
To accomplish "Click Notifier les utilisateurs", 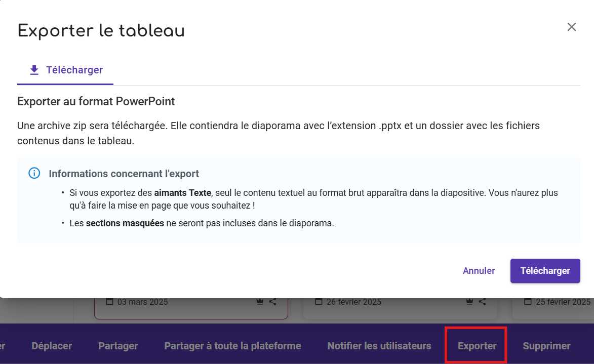I will [379, 346].
